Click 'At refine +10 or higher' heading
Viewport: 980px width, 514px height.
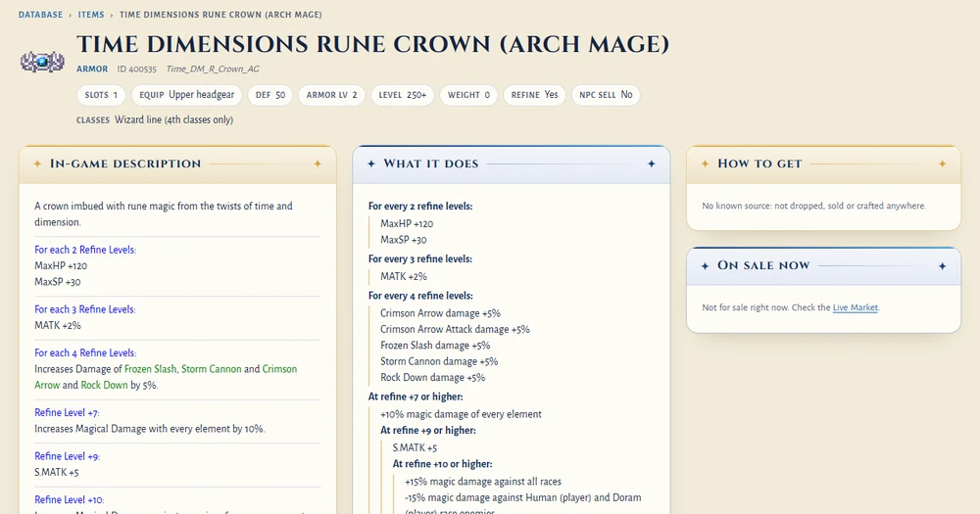[x=443, y=464]
